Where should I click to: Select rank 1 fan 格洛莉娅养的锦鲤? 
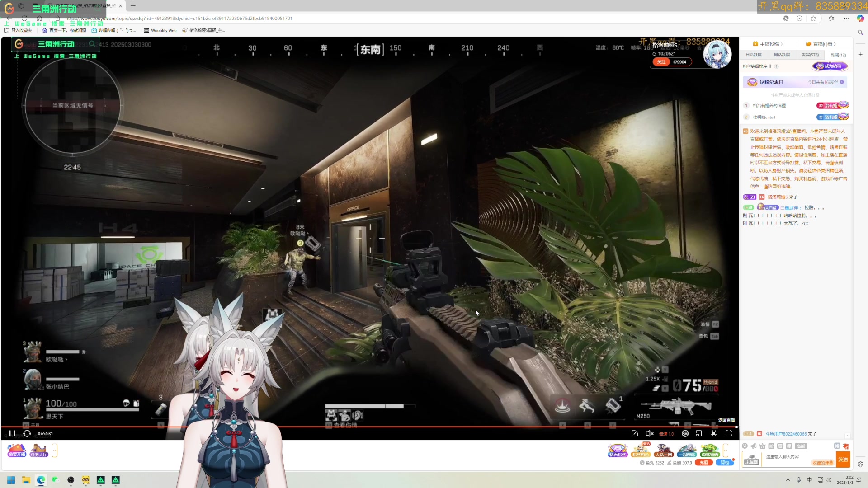pos(769,105)
